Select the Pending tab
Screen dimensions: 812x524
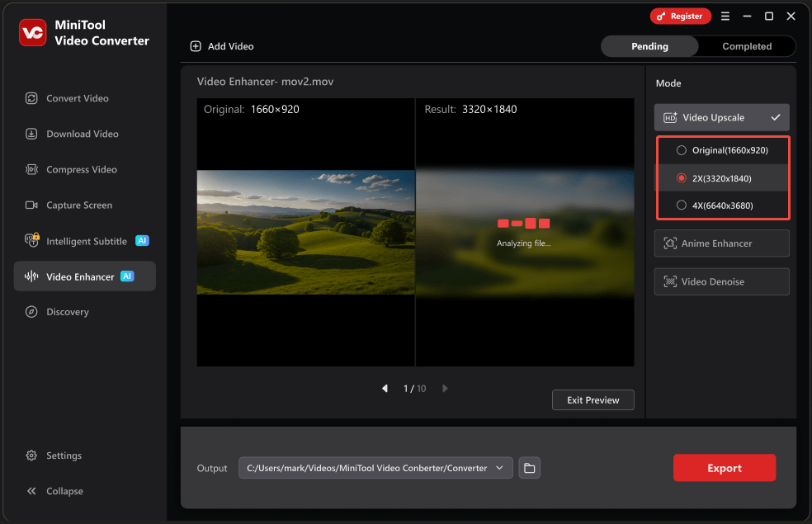pos(649,46)
